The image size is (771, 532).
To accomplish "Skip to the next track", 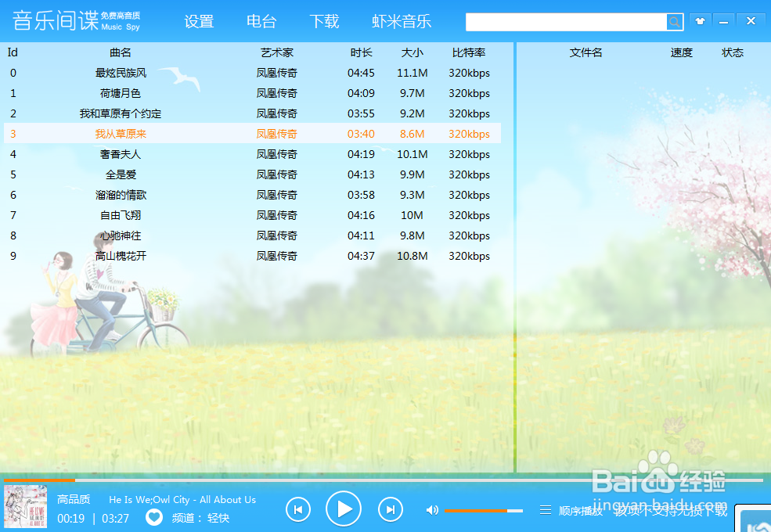I will click(x=390, y=509).
